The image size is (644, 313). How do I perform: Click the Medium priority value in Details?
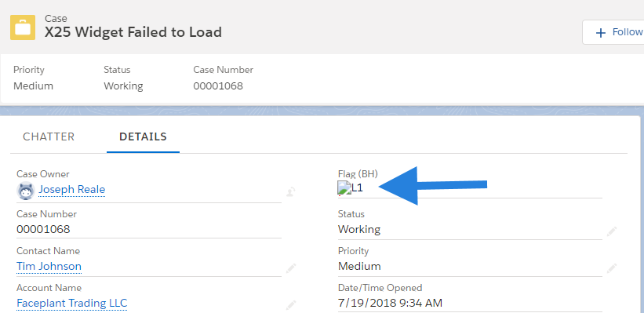[x=359, y=266]
